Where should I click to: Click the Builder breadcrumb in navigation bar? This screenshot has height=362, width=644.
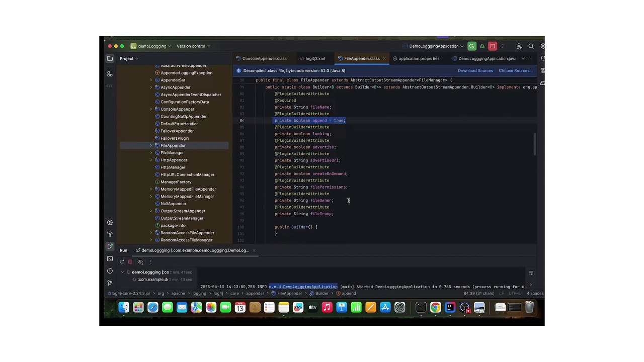coord(319,294)
